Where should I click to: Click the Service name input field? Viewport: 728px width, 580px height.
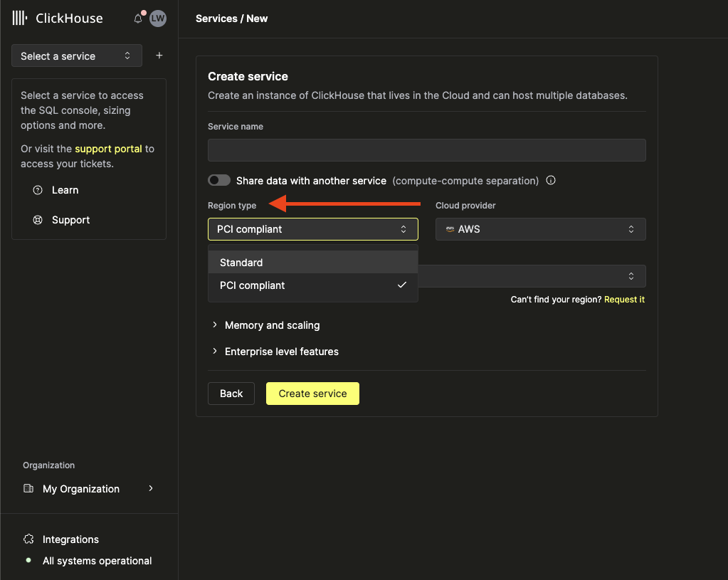pos(426,150)
